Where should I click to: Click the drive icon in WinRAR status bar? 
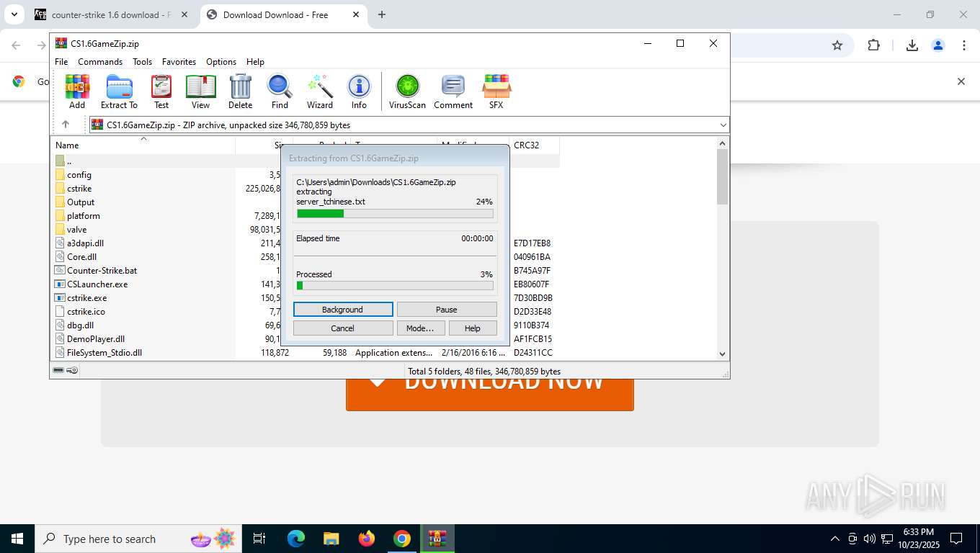[58, 371]
